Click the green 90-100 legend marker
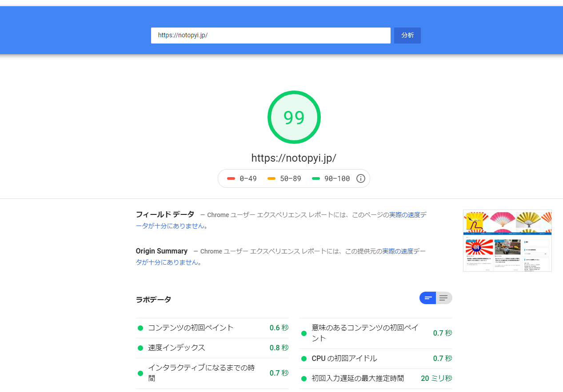 pos(316,178)
